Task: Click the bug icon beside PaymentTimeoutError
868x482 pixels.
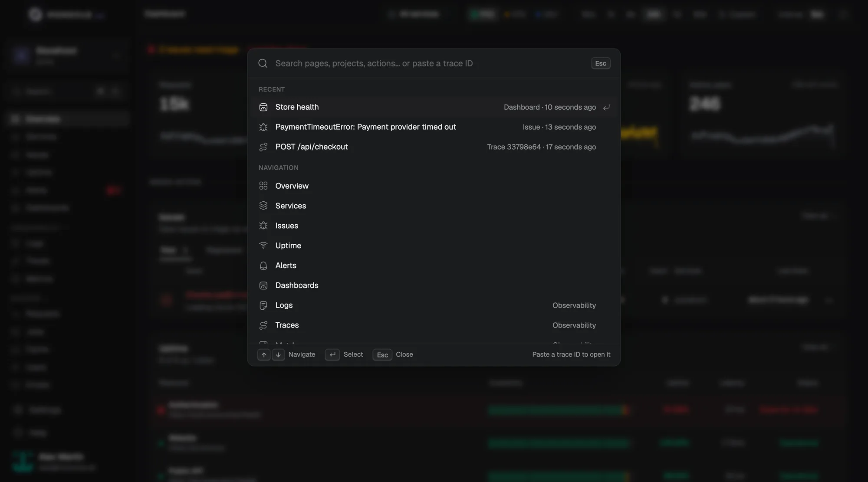Action: click(263, 127)
